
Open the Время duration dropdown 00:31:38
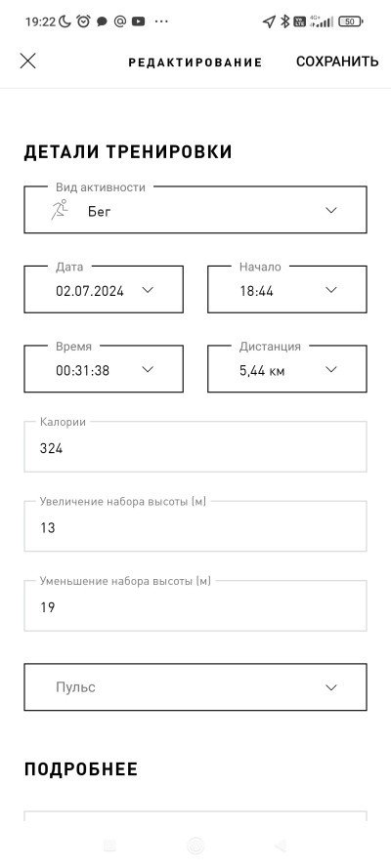point(104,369)
